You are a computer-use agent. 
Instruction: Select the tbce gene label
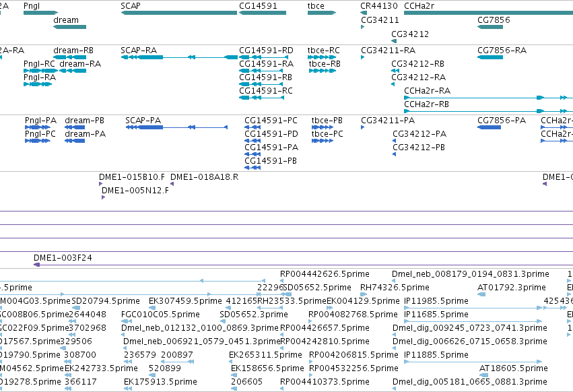(x=316, y=6)
